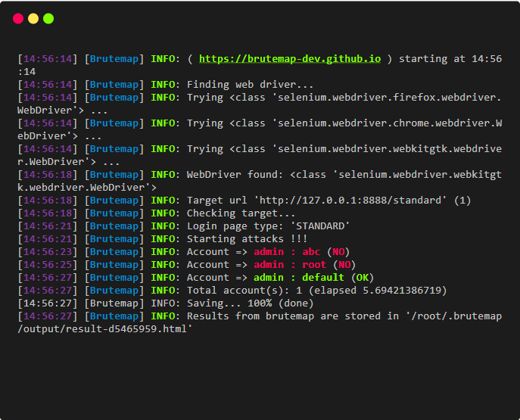Screen dimensions: 520x420
Task: Click the "Checking target..." message
Action: (x=241, y=213)
